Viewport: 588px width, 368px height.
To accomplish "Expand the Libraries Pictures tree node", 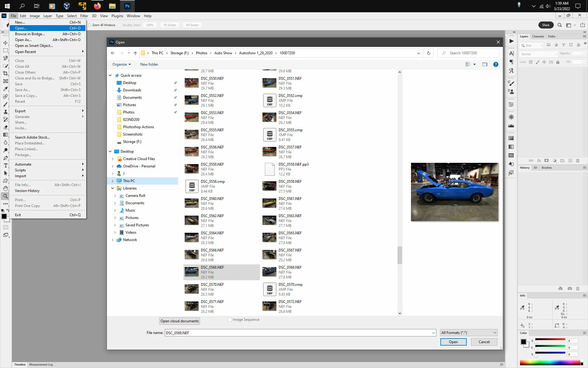I will pyautogui.click(x=115, y=218).
